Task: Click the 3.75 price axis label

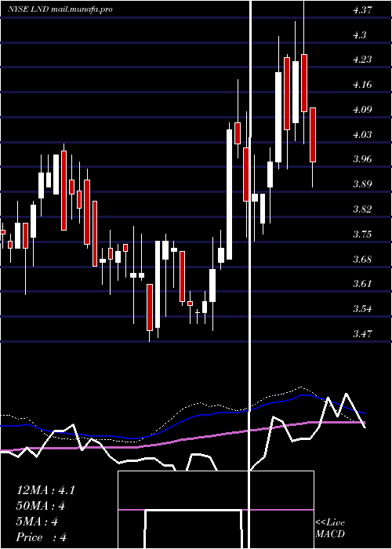Action: (362, 235)
